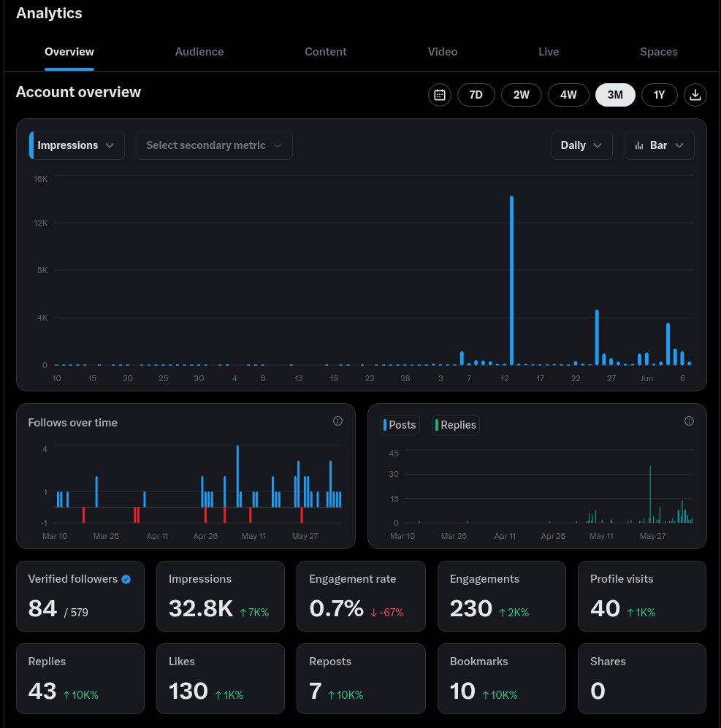Screen dimensions: 721x728
Task: Click the verified badge next to Verified followers
Action: [x=126, y=579]
